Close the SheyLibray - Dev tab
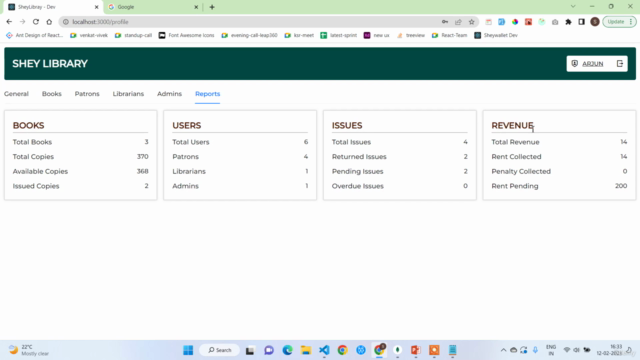The image size is (640, 360). (x=97, y=7)
